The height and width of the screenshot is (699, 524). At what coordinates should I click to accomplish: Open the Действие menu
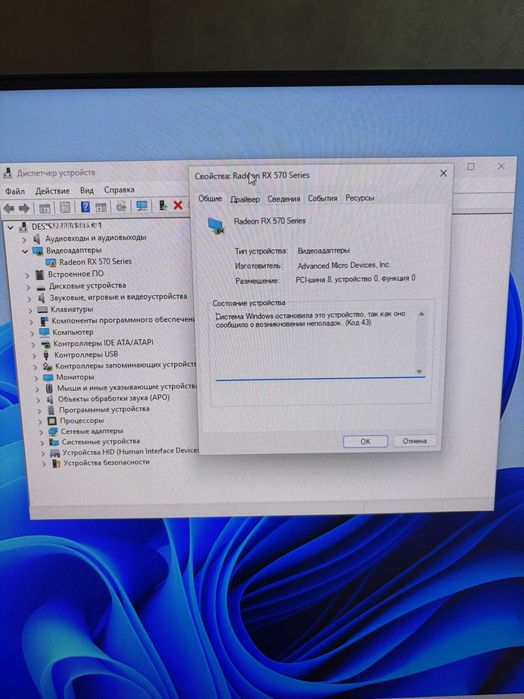53,191
